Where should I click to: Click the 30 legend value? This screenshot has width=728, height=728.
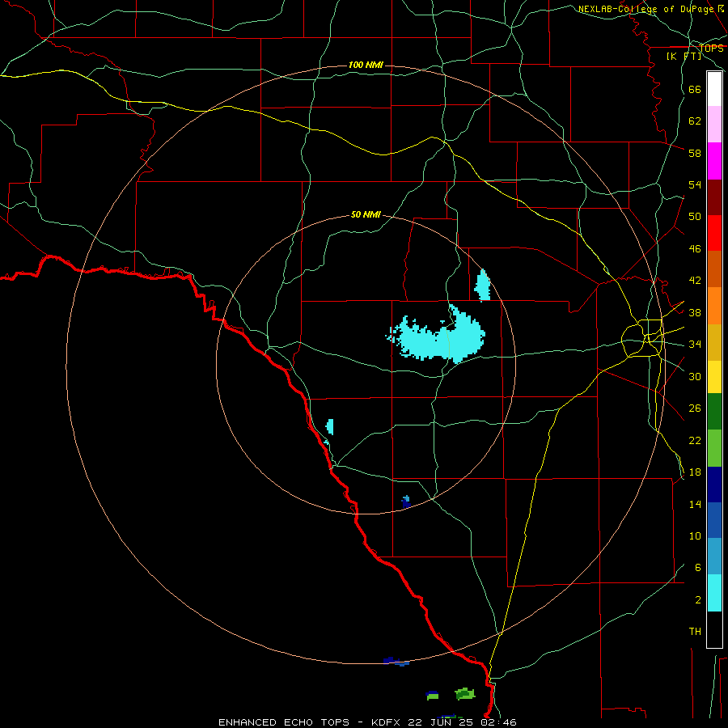coord(695,376)
